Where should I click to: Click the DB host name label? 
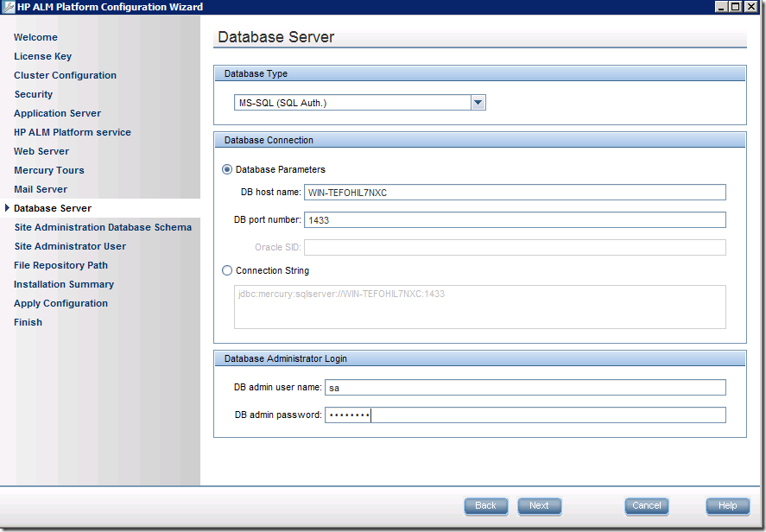pos(271,192)
